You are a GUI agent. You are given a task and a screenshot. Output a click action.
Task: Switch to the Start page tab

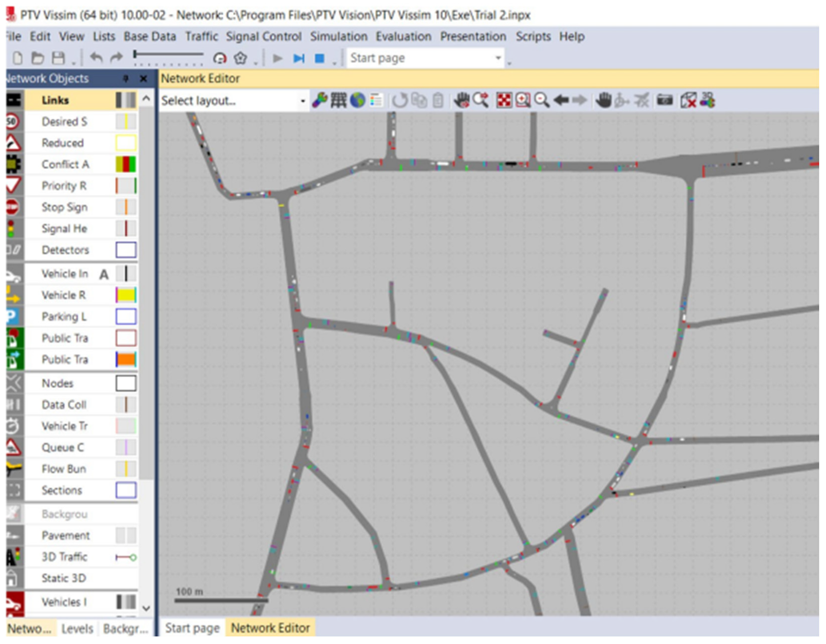click(x=192, y=628)
